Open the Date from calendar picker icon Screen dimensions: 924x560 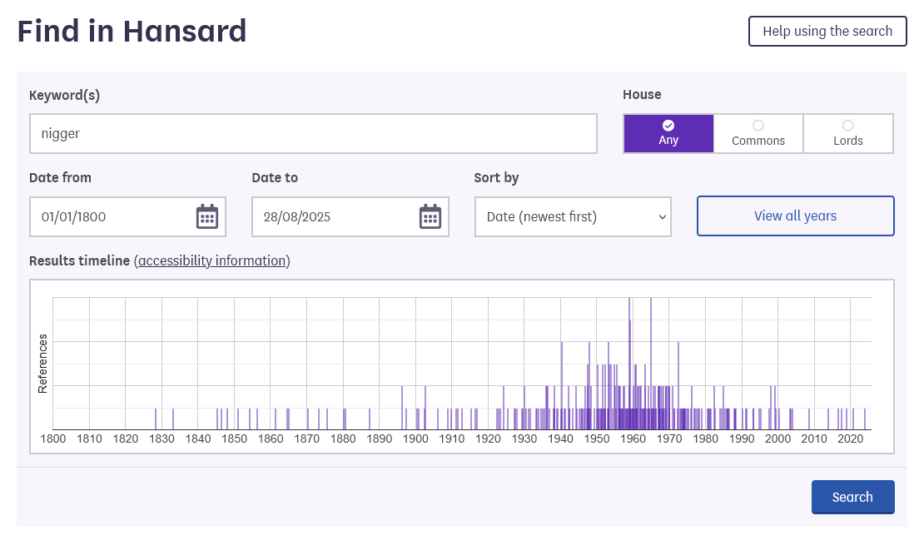206,216
